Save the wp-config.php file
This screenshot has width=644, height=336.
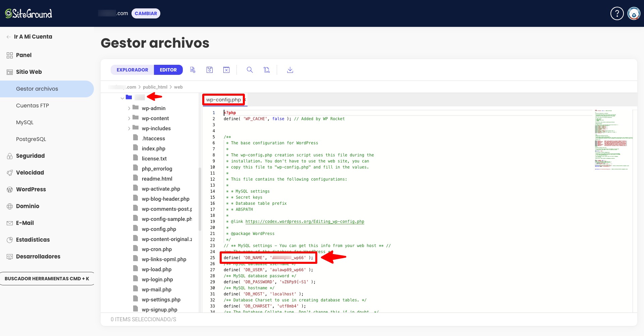pyautogui.click(x=210, y=70)
